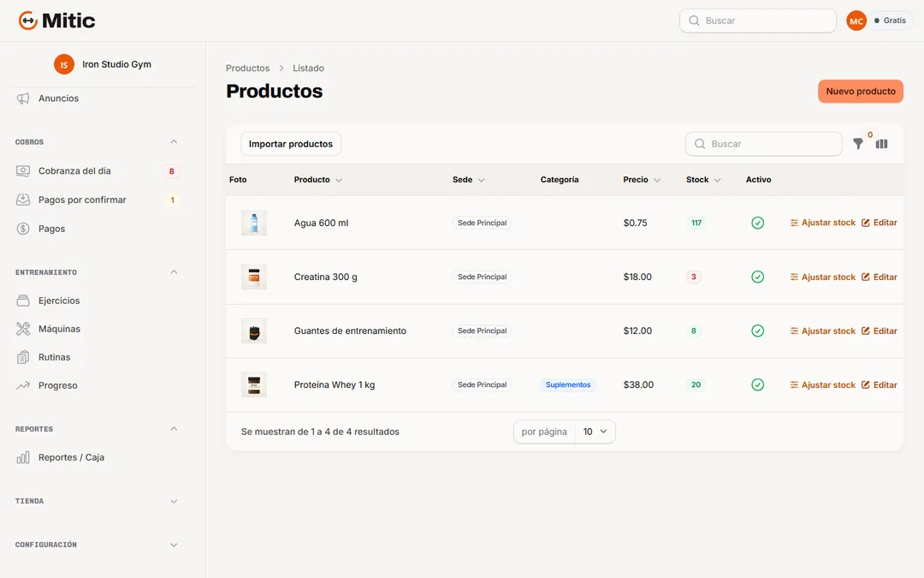Collapse the Entrenamiento section

coord(174,272)
